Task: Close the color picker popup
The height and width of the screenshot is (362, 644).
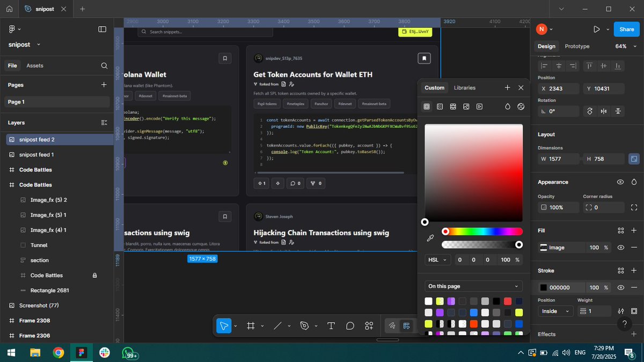Action: pyautogui.click(x=521, y=87)
